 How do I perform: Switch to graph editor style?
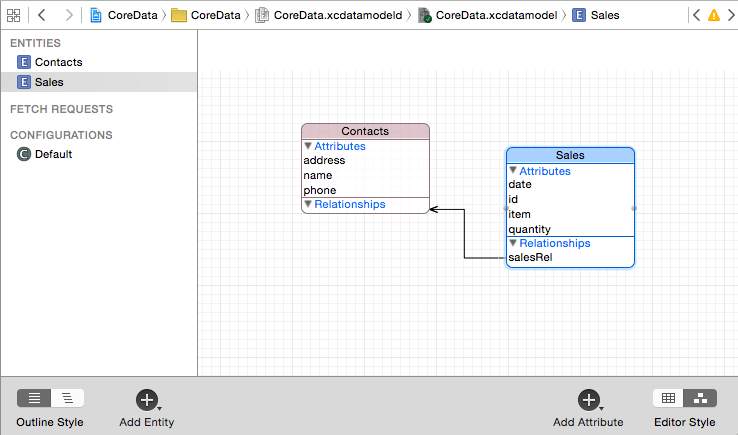[x=701, y=398]
